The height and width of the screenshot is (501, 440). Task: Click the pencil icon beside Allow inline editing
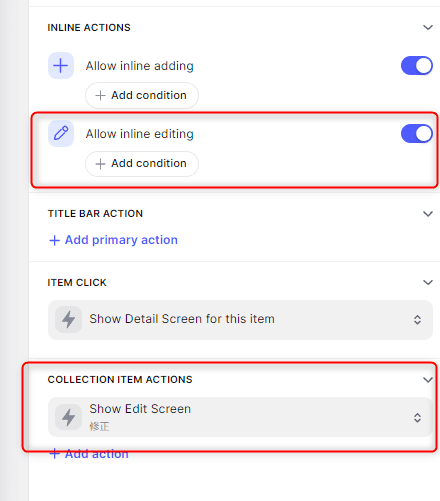61,133
